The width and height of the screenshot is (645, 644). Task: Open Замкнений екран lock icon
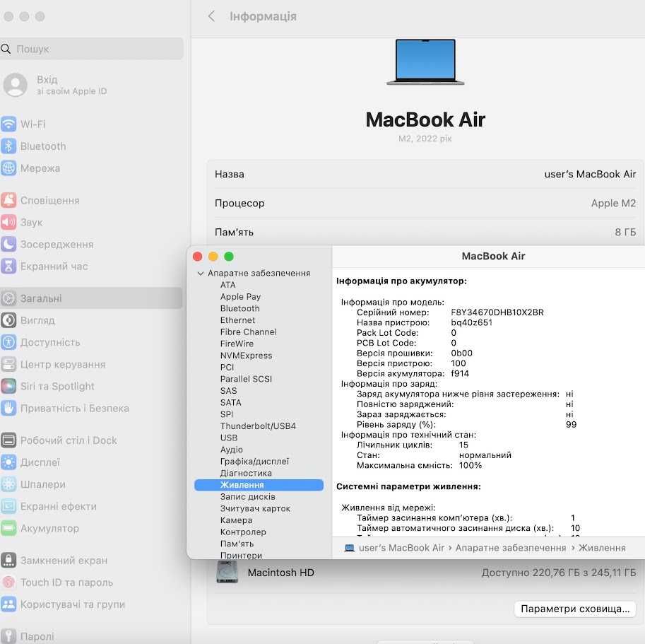point(8,560)
